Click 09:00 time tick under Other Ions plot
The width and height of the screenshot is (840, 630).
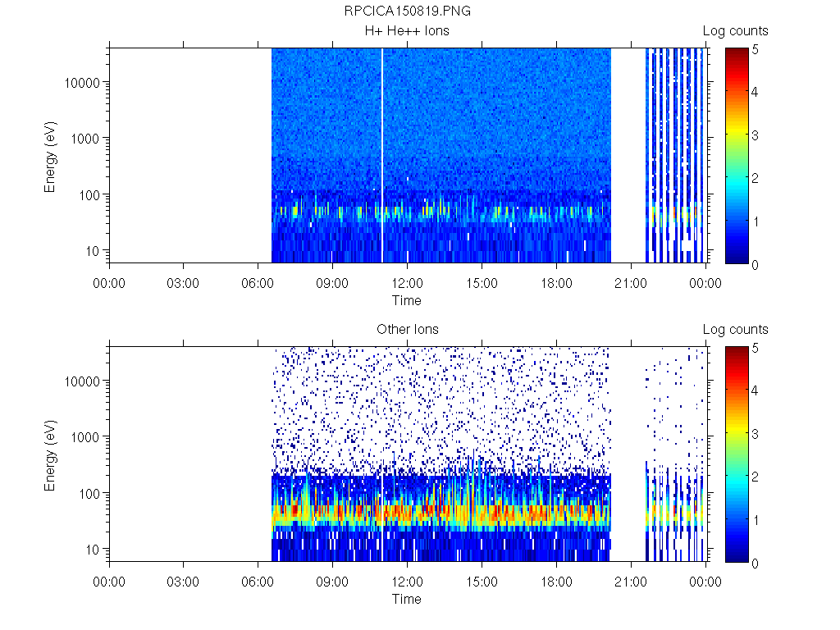332,582
